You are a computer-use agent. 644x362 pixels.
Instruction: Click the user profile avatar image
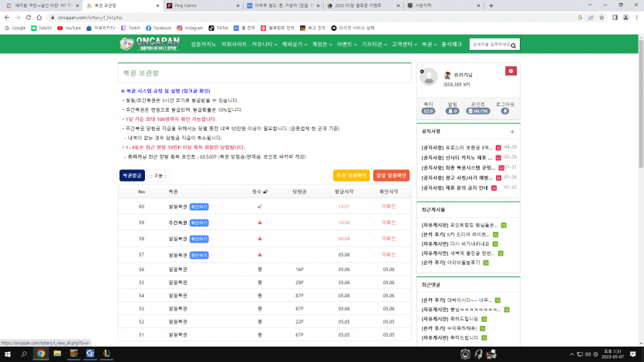429,77
